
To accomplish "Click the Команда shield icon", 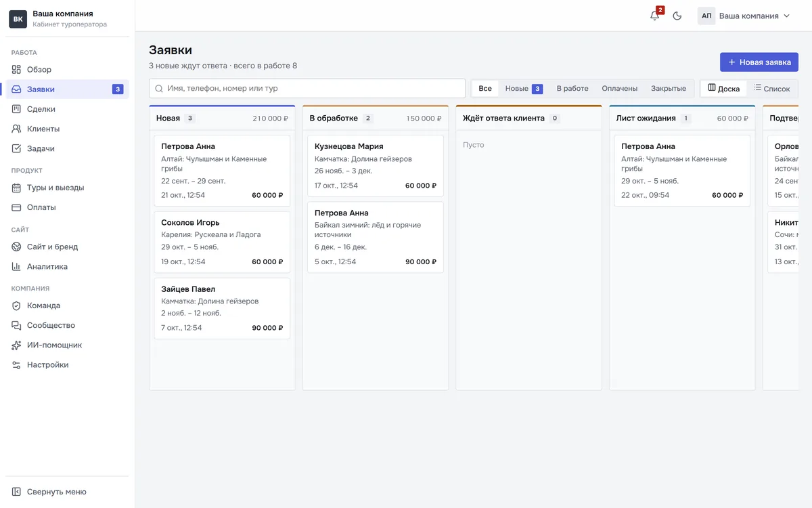I will pos(17,305).
